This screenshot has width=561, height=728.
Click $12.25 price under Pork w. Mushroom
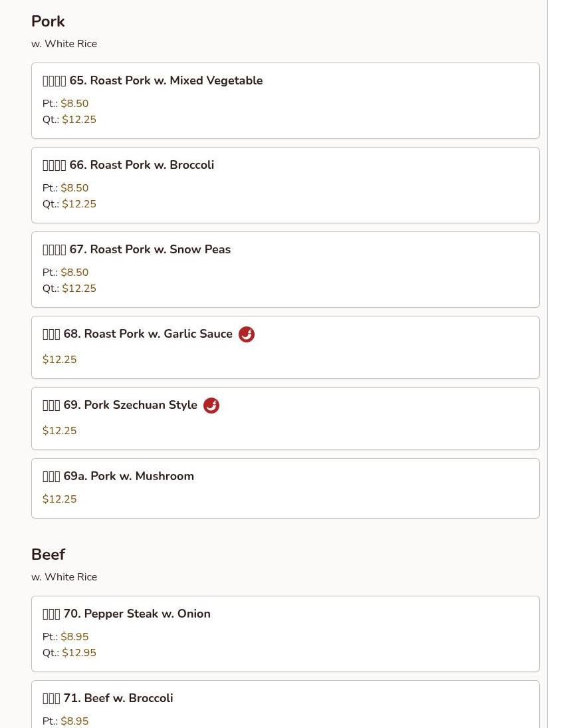[x=60, y=499]
